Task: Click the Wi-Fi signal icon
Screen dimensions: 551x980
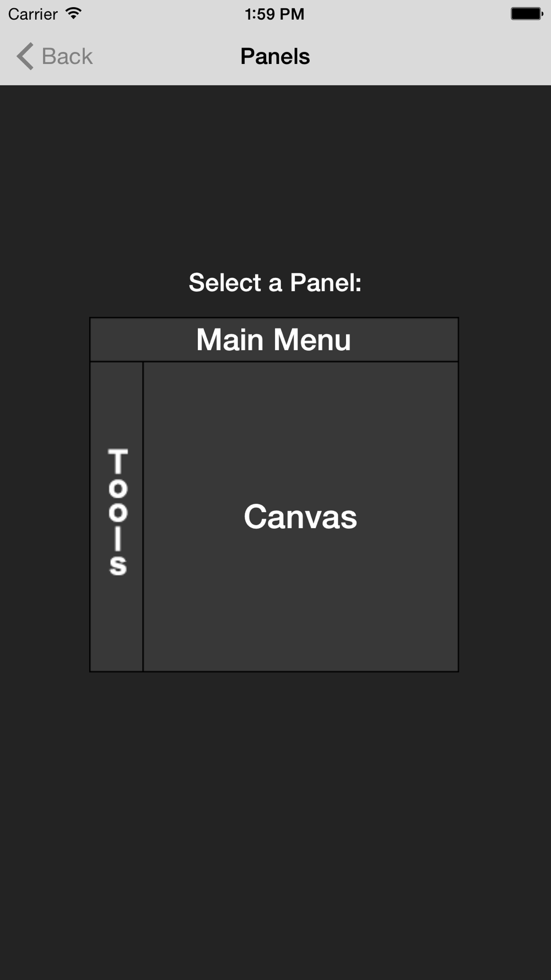Action: tap(73, 13)
